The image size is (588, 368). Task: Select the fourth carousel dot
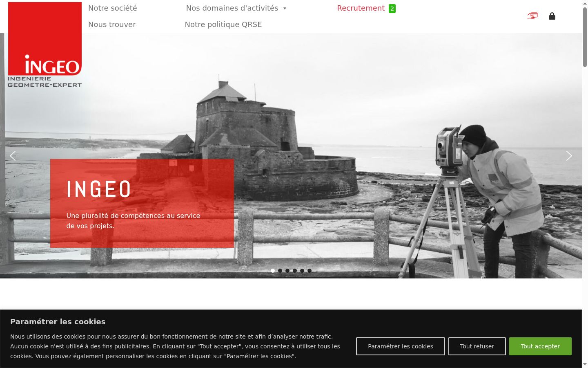295,271
